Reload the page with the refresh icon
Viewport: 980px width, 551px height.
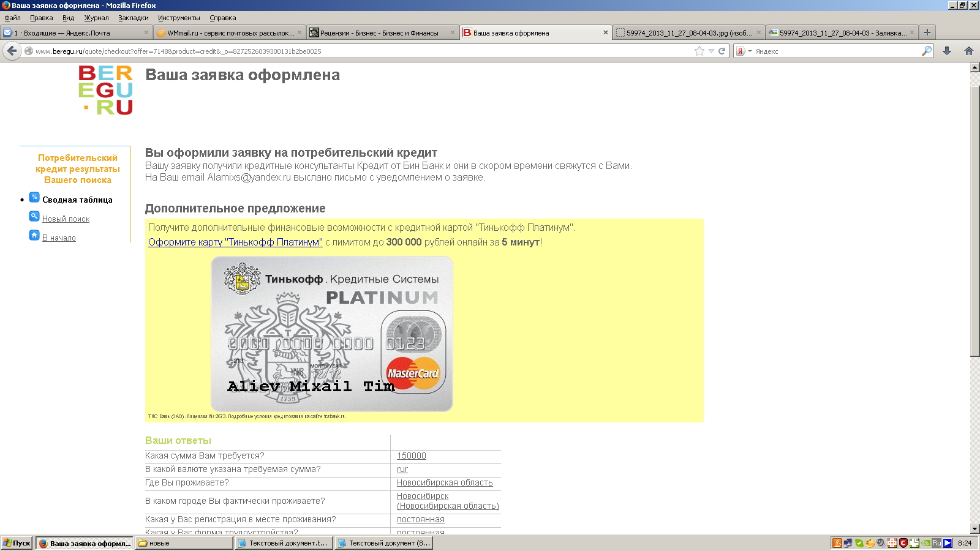pyautogui.click(x=722, y=51)
